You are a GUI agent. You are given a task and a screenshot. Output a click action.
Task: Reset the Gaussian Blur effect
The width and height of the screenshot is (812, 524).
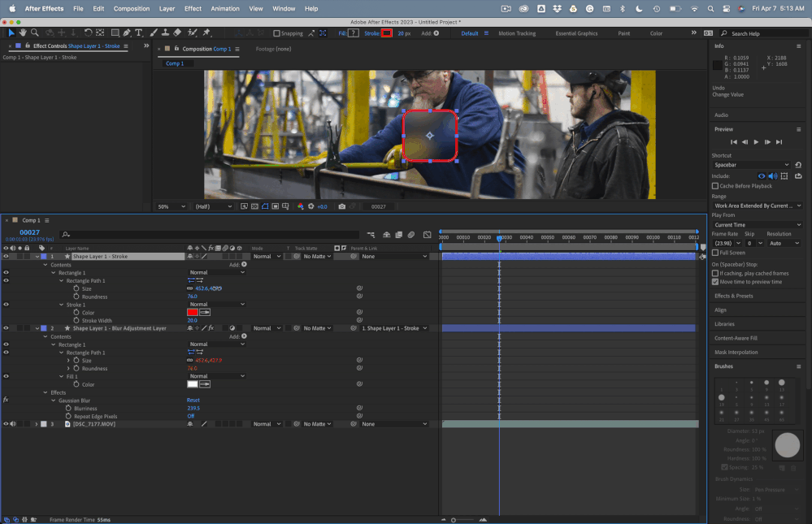193,401
